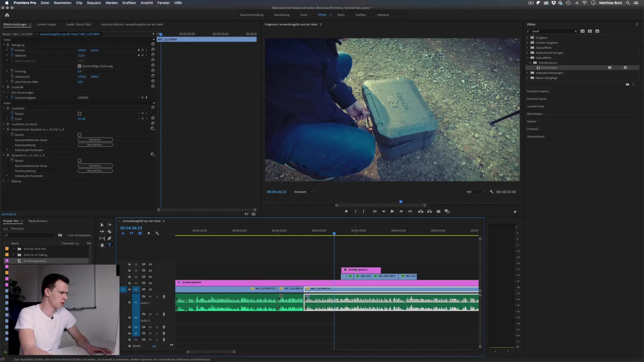This screenshot has height=362, width=644.
Task: Reset the Position parameter
Action: (x=153, y=49)
